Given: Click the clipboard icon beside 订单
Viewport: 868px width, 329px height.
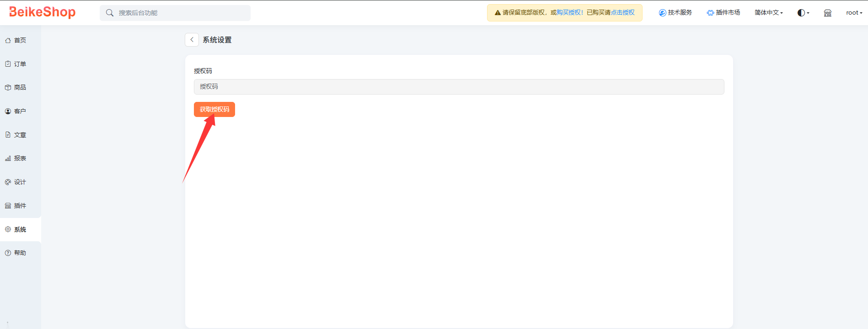Looking at the screenshot, I should pos(8,64).
